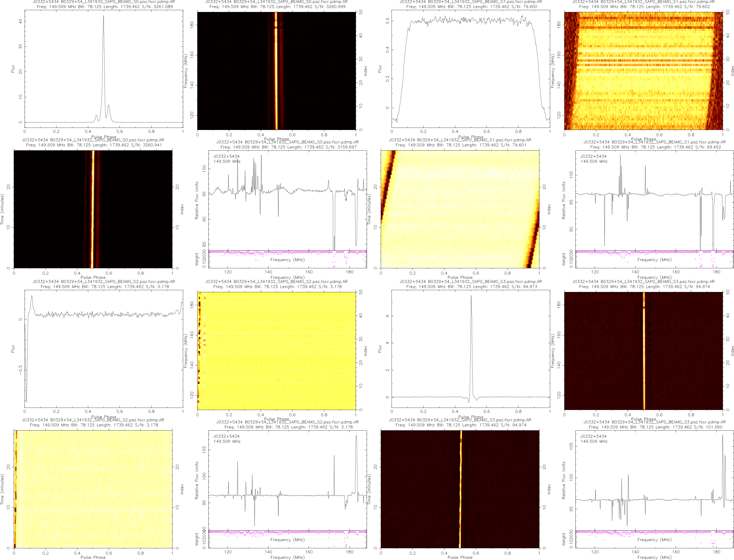Click the S2 bandpass relative flux plot
Viewport: 734px width, 560px height.
287,480
